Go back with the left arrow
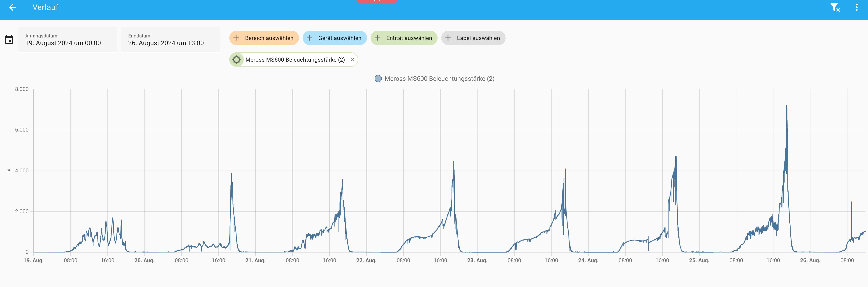Viewport: 868px width, 287px height. pos(13,7)
